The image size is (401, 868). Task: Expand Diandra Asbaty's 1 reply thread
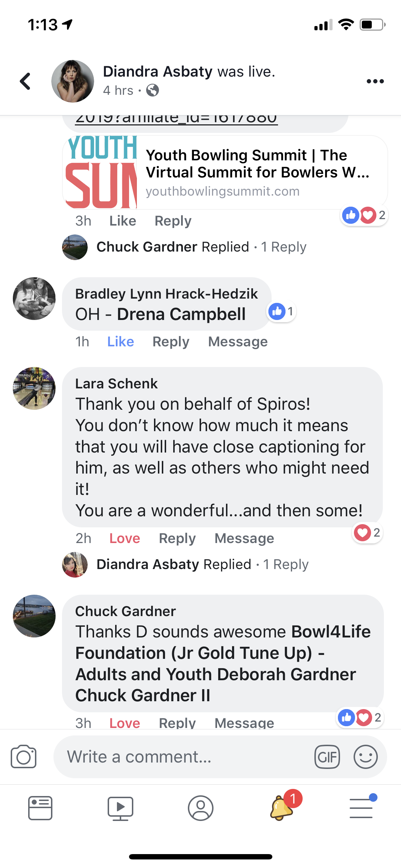click(x=202, y=564)
